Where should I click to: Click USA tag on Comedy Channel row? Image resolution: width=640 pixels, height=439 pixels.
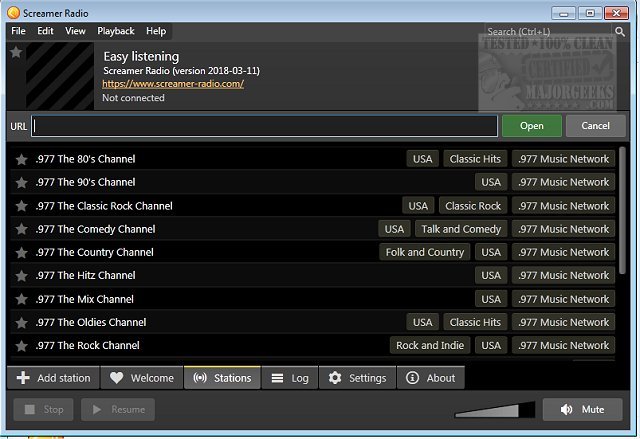pyautogui.click(x=394, y=229)
